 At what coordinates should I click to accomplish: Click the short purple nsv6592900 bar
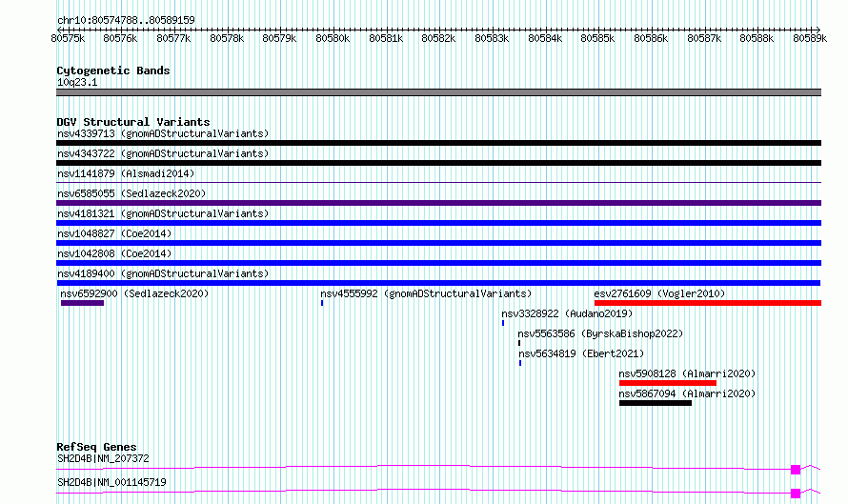pyautogui.click(x=82, y=303)
